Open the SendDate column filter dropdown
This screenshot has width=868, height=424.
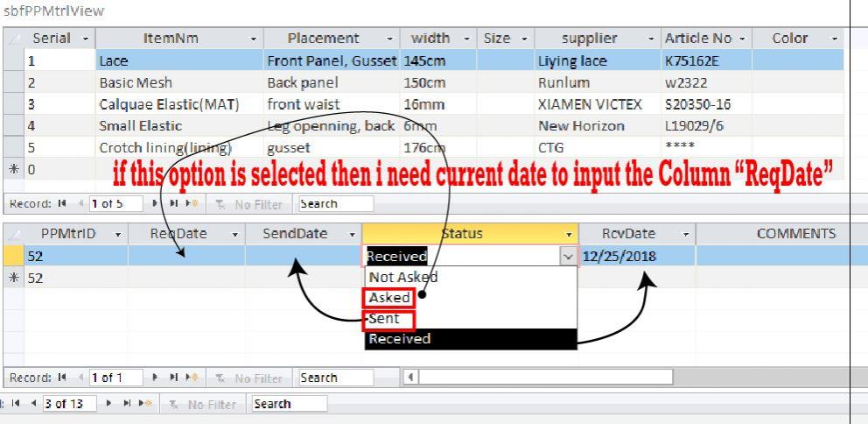click(352, 235)
